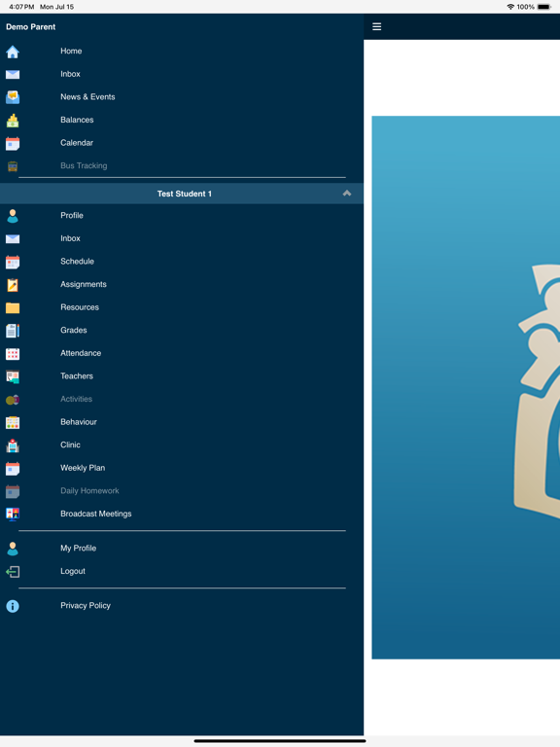Tap the Wi-Fi status bar icon
This screenshot has height=747, width=560.
tap(510, 7)
